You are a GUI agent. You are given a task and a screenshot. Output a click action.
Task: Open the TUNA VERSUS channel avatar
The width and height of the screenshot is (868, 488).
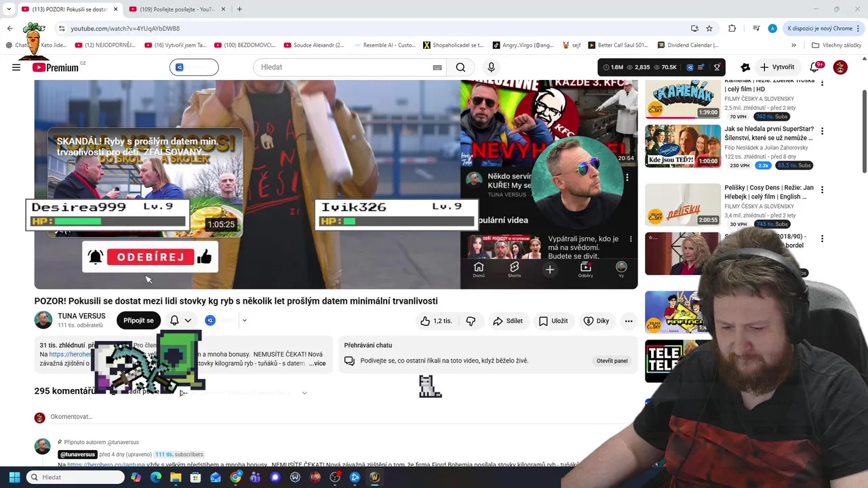coord(43,320)
